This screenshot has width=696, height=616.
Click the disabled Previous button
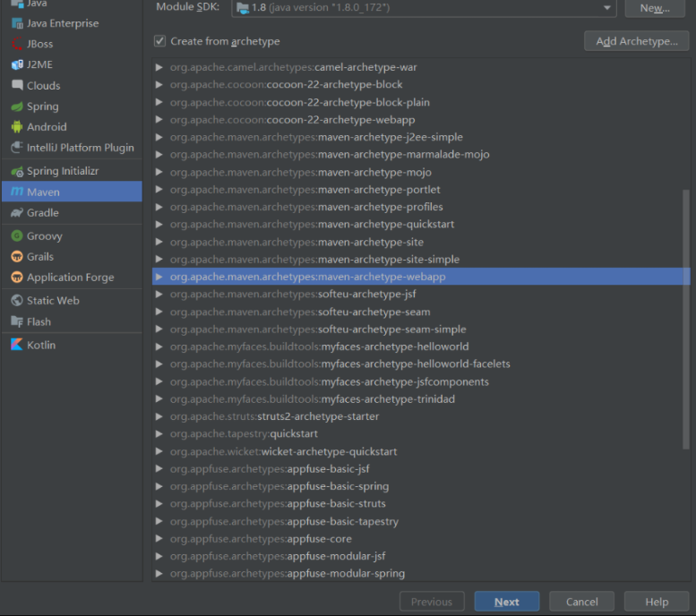pos(432,602)
